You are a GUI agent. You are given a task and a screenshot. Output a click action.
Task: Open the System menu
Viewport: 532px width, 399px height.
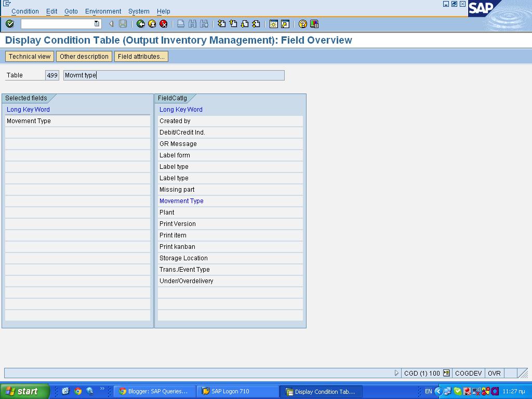click(139, 11)
